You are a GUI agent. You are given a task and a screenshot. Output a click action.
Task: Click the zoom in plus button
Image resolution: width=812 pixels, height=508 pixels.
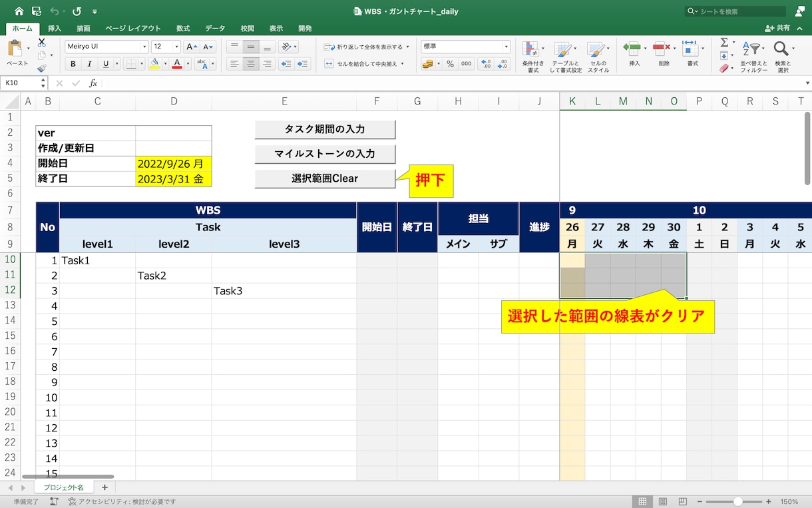coord(768,501)
